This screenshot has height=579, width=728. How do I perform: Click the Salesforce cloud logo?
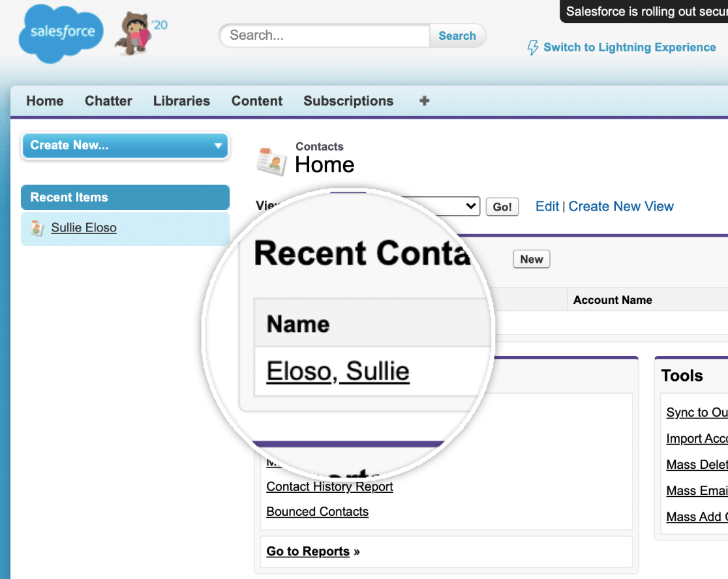[61, 33]
